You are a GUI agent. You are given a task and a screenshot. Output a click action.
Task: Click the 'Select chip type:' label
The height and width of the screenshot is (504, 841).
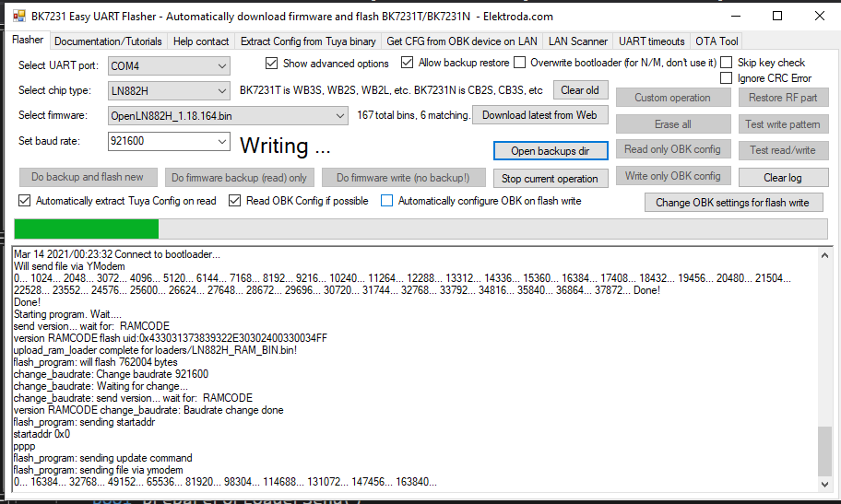tap(54, 90)
